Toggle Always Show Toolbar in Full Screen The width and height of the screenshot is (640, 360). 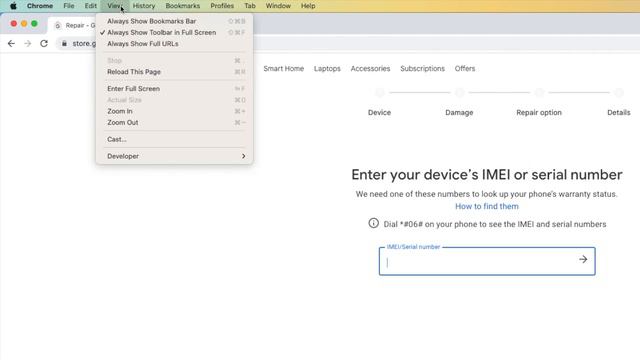[174, 32]
